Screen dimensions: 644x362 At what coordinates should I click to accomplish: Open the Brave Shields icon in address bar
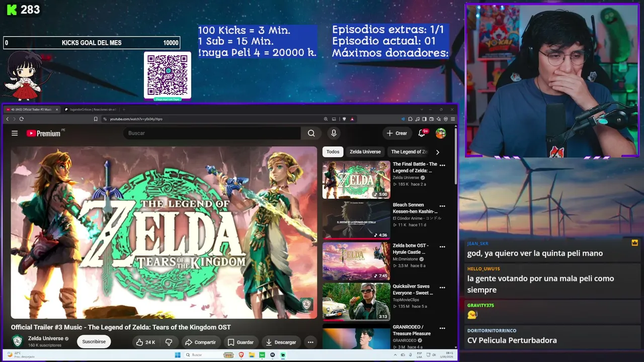click(344, 119)
